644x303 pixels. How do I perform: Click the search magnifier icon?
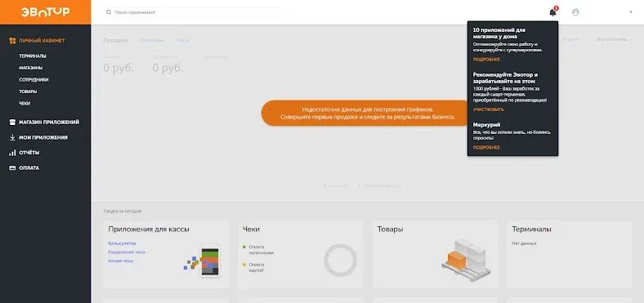(109, 12)
